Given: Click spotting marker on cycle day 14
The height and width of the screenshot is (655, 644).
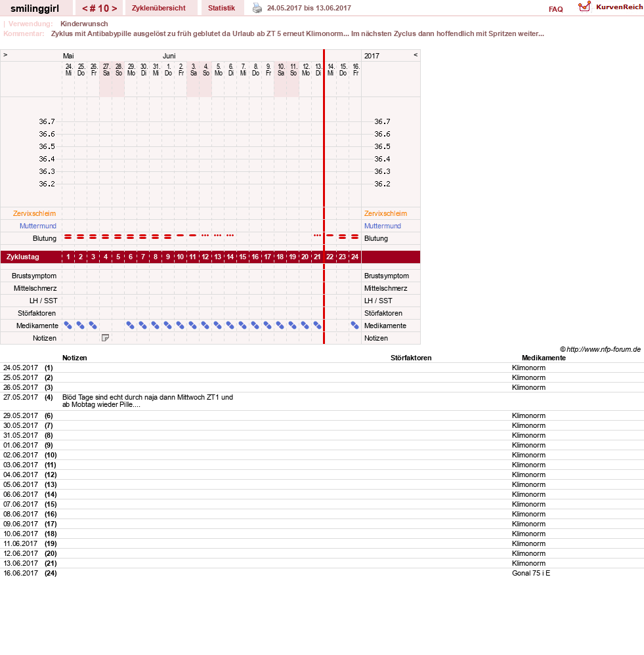Looking at the screenshot, I should [x=230, y=236].
